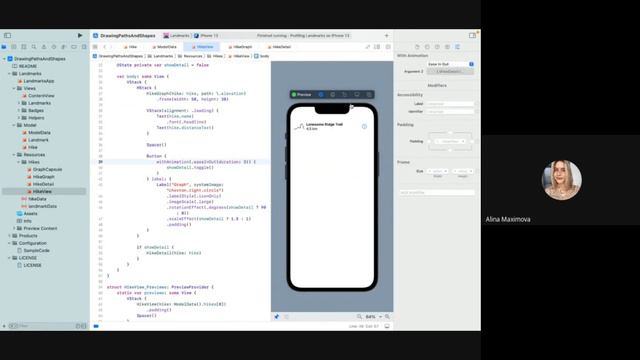
Task: Choose the iPhone 13 run destination
Action: click(x=207, y=36)
